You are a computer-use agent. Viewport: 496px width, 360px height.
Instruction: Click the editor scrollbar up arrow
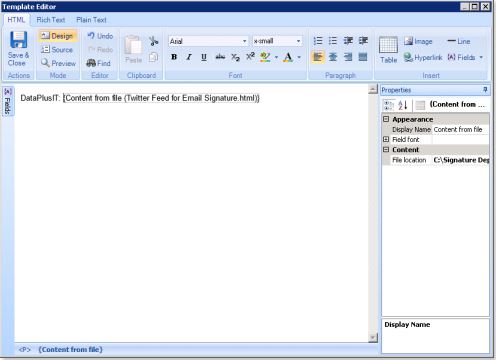click(x=373, y=89)
